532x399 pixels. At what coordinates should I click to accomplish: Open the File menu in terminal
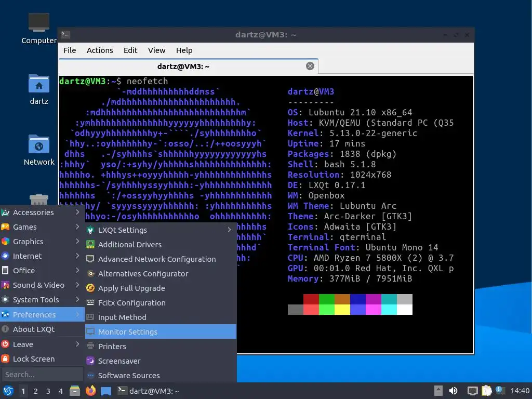70,50
